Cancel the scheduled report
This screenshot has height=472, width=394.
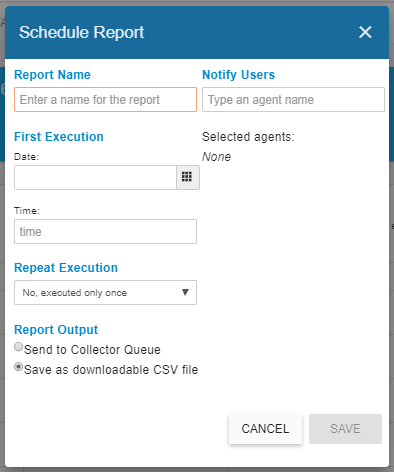[x=265, y=429]
